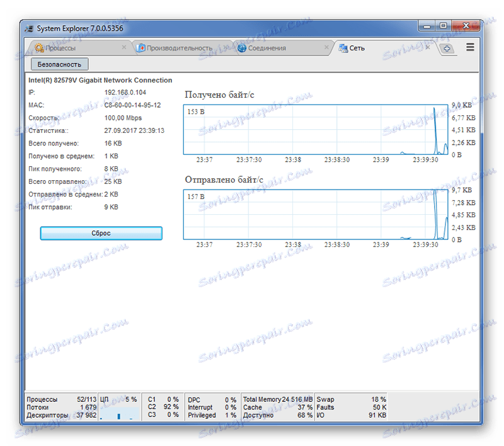Viewport: 504px width, 446px height.
Task: Switch to the Соединения tab
Action: pyautogui.click(x=268, y=47)
